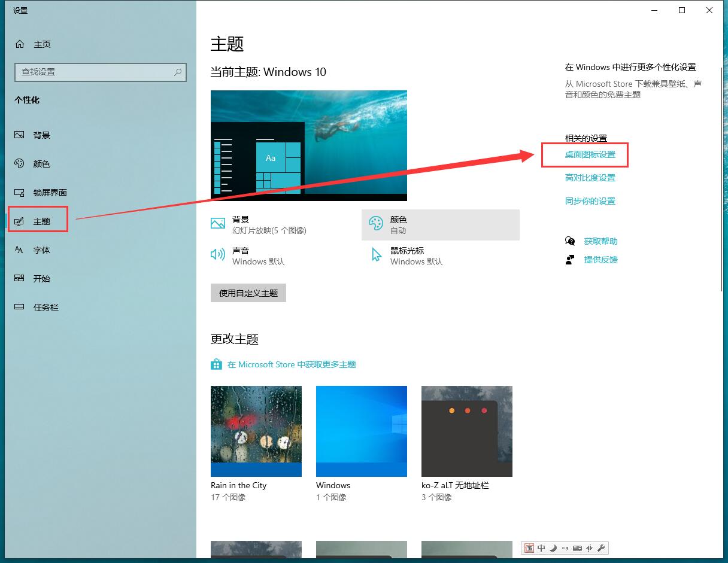The image size is (728, 563).
Task: Select the Rain in the City theme
Action: pyautogui.click(x=256, y=431)
